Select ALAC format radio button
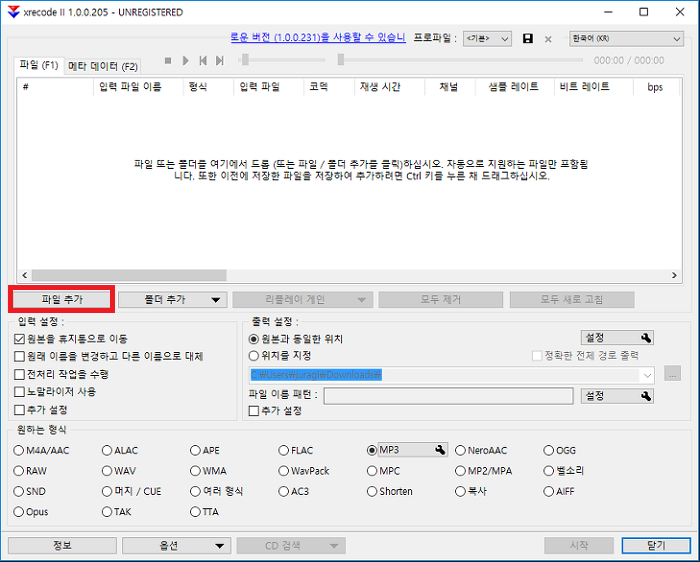 point(107,450)
